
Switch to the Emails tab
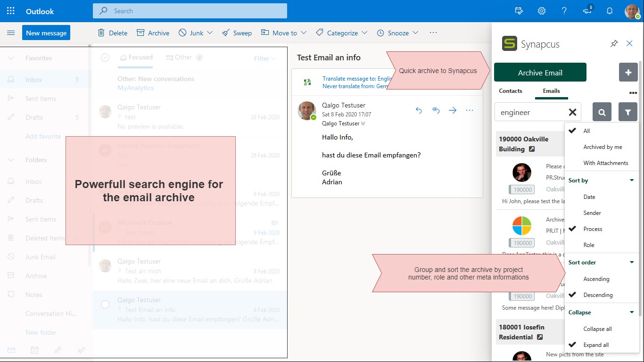pyautogui.click(x=552, y=91)
